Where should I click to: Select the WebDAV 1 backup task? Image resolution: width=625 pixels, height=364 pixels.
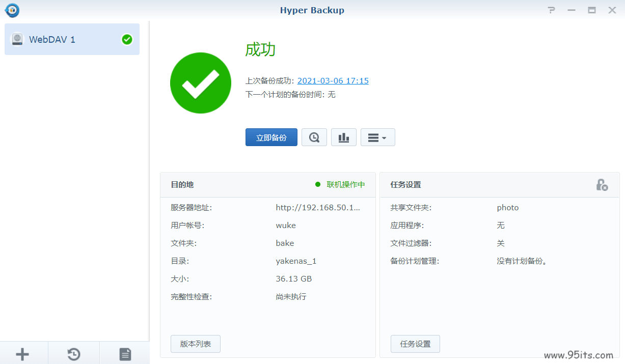(x=72, y=39)
